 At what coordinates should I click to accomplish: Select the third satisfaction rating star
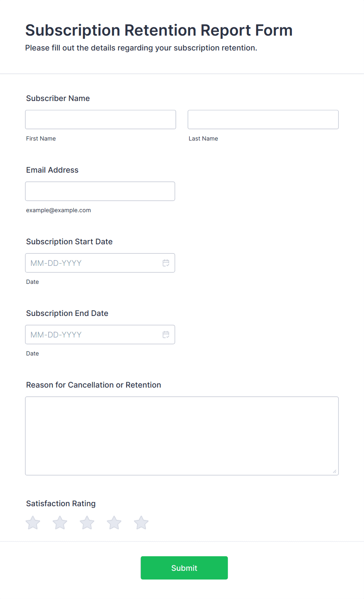coord(87,523)
